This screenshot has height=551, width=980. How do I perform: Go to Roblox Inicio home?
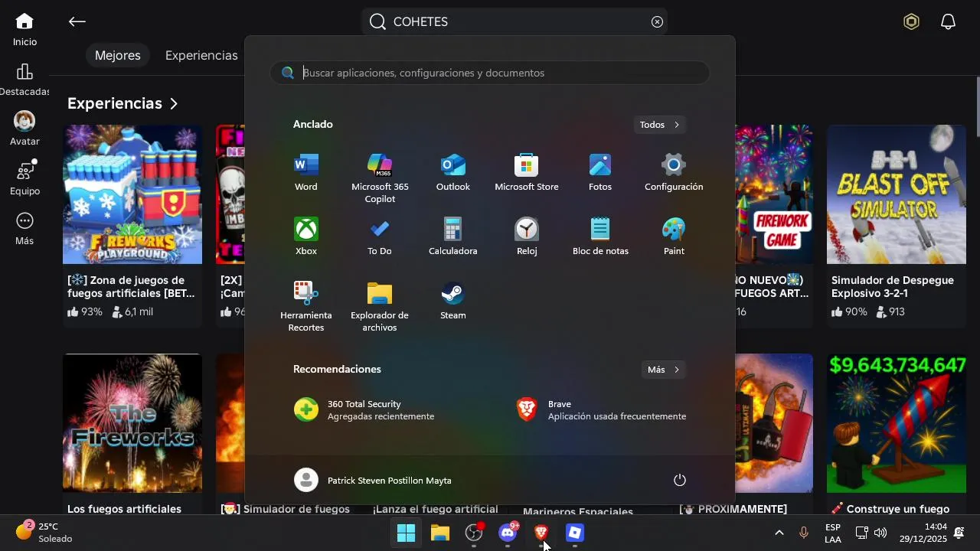[x=24, y=30]
